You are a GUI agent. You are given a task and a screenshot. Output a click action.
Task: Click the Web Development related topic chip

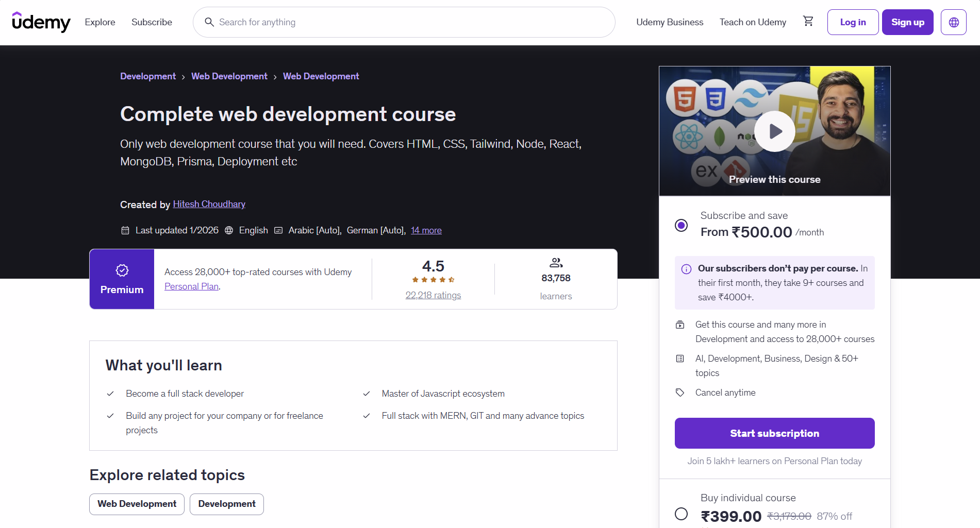click(x=137, y=504)
